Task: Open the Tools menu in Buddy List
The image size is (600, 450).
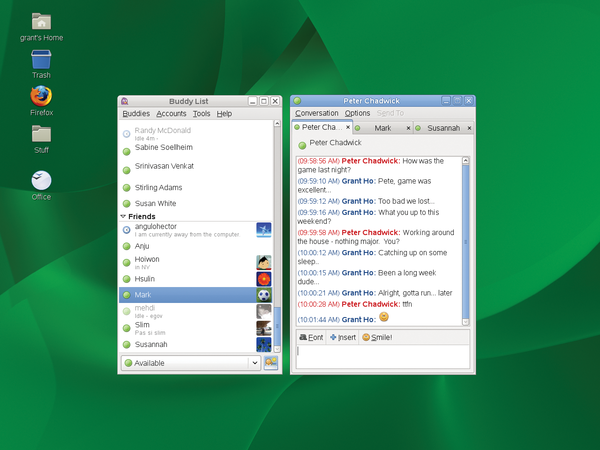Action: tap(201, 114)
